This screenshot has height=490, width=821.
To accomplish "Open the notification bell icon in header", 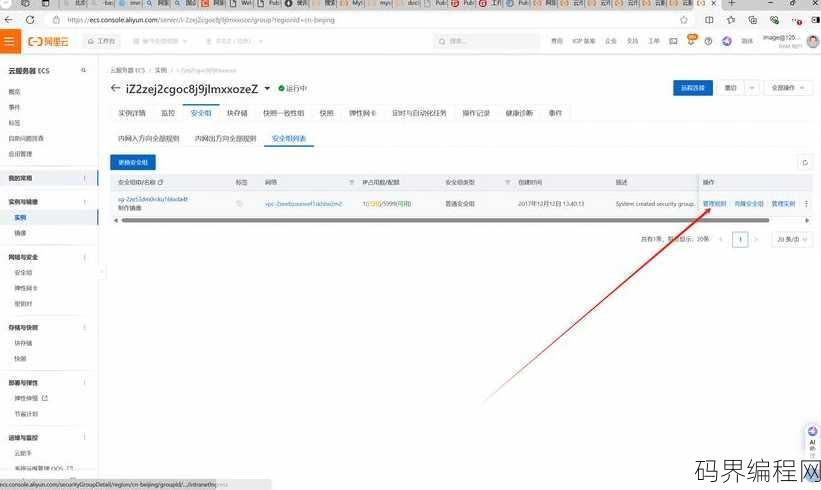I will click(x=692, y=40).
